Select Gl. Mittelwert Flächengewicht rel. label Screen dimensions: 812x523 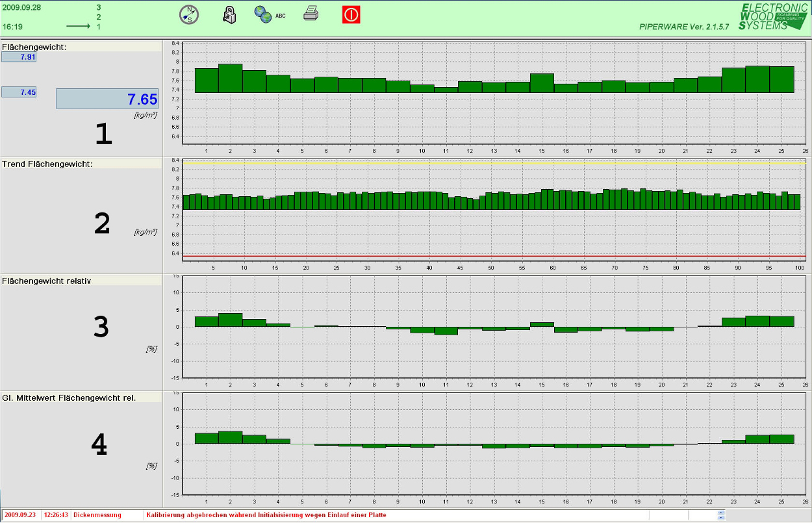(69, 398)
